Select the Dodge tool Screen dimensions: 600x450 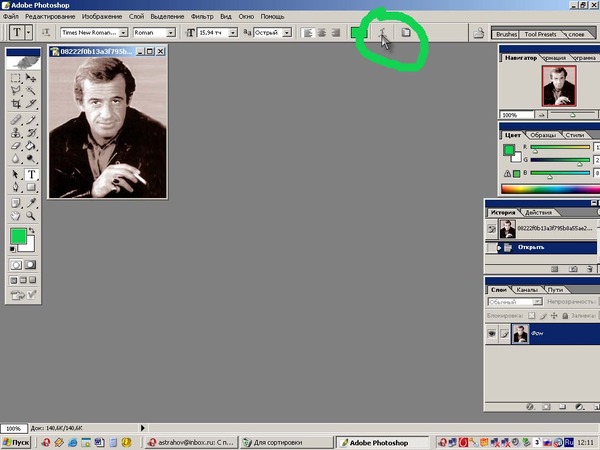pos(31,158)
